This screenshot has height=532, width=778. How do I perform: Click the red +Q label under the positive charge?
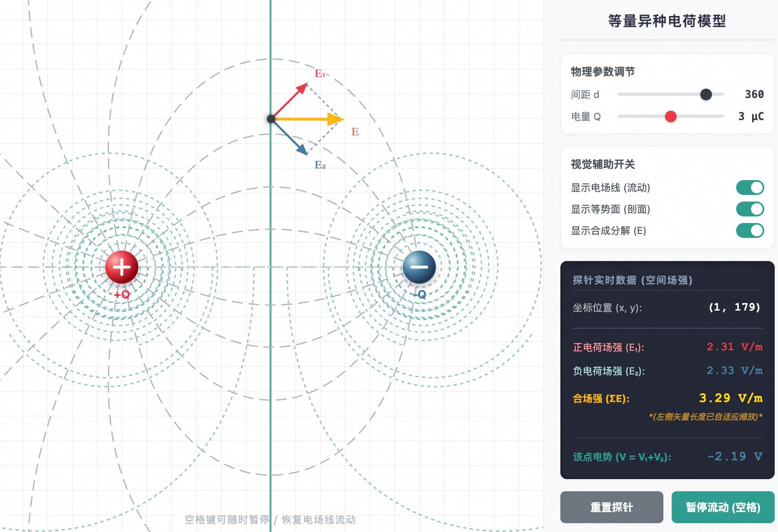[122, 295]
